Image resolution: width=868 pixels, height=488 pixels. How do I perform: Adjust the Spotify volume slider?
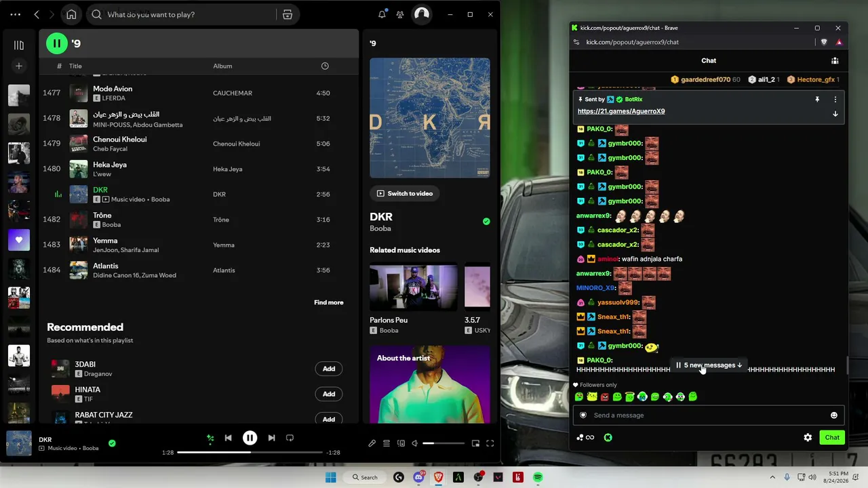coord(443,443)
